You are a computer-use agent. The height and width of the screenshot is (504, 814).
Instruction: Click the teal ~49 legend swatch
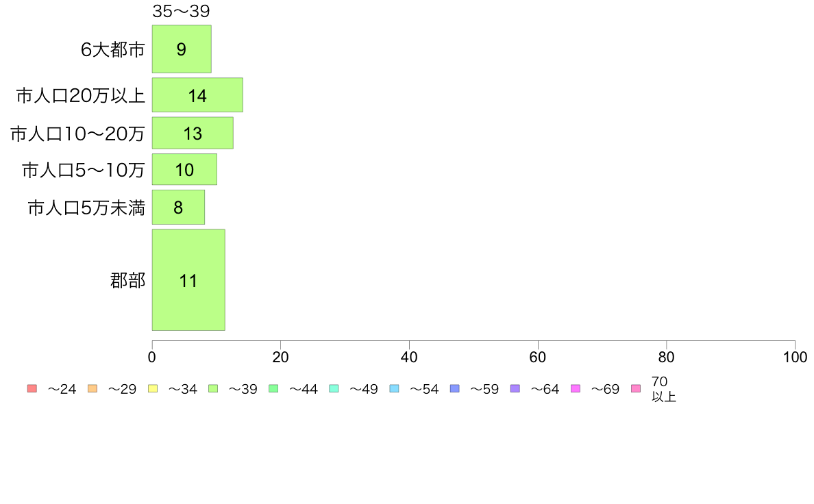(x=334, y=388)
